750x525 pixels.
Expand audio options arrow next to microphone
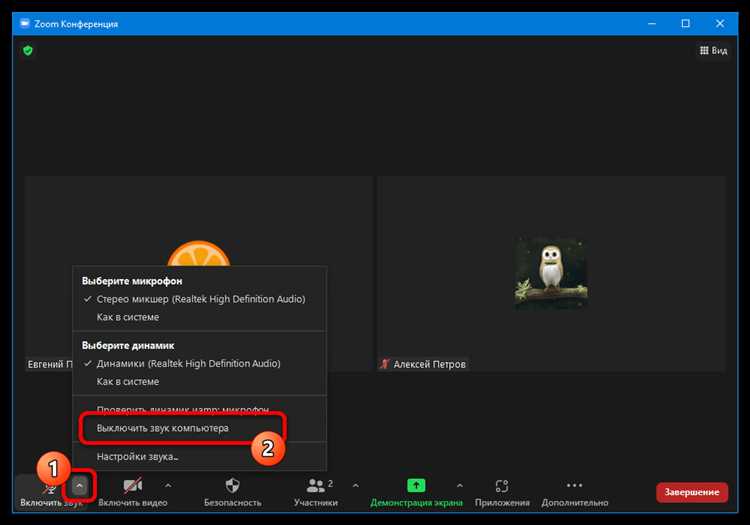coord(80,486)
